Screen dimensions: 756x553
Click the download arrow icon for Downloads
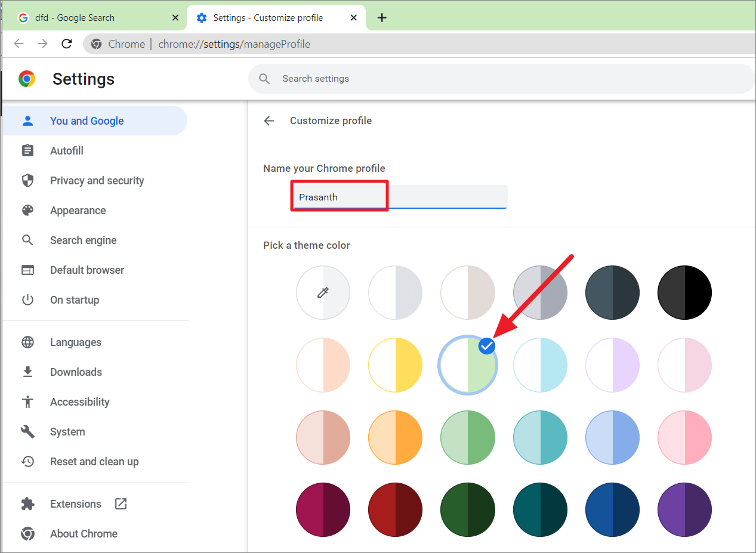point(27,372)
